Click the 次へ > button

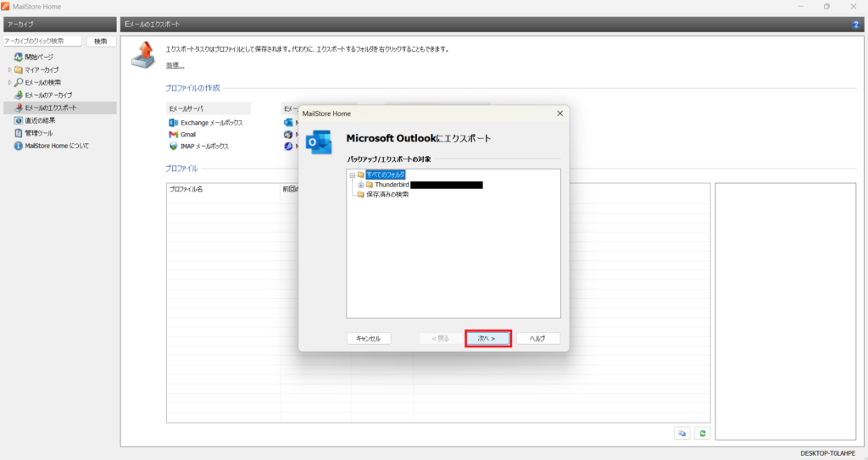point(487,338)
